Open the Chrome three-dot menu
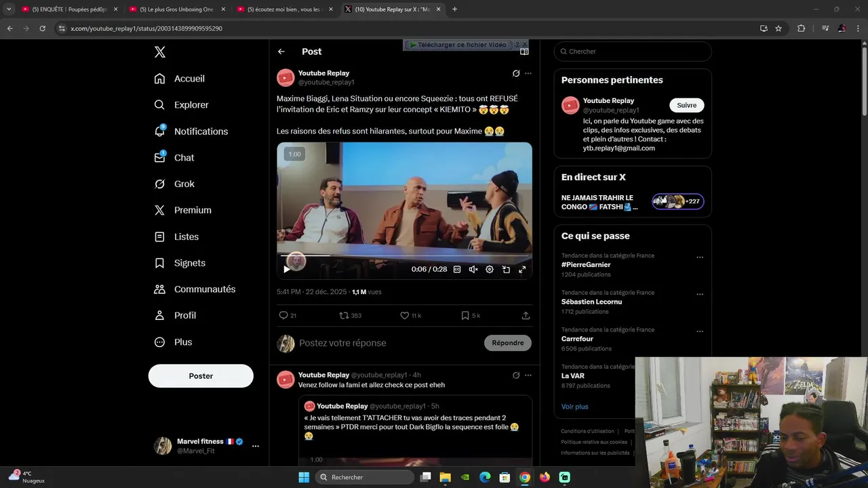 857,28
